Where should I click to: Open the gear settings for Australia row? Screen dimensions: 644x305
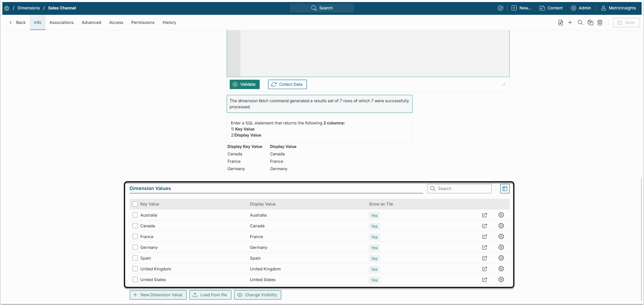tap(501, 215)
